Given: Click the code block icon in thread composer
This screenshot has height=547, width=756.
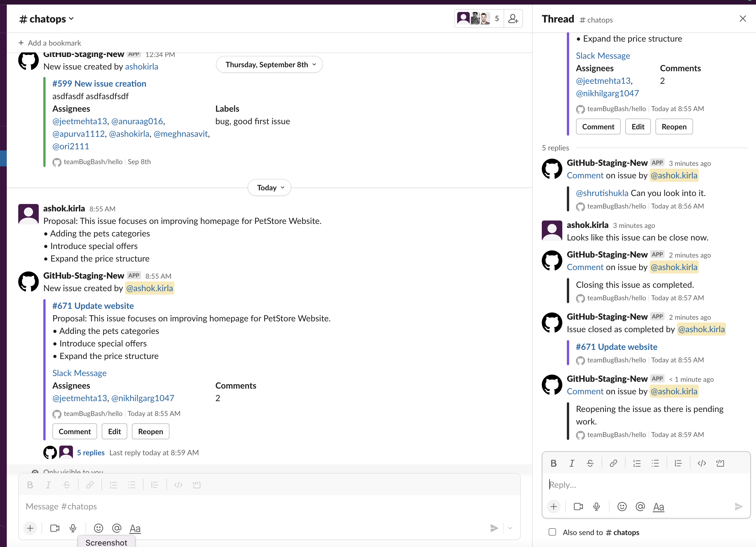Looking at the screenshot, I should tap(720, 463).
